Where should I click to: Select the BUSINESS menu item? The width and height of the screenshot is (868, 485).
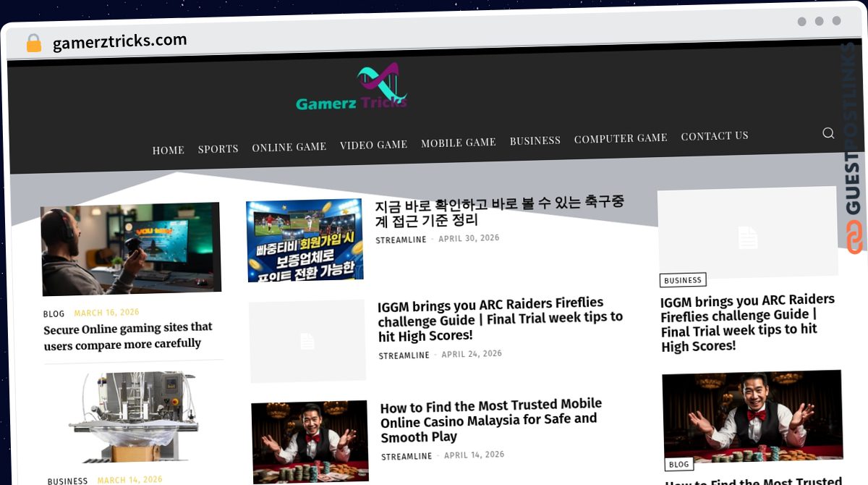pyautogui.click(x=535, y=140)
